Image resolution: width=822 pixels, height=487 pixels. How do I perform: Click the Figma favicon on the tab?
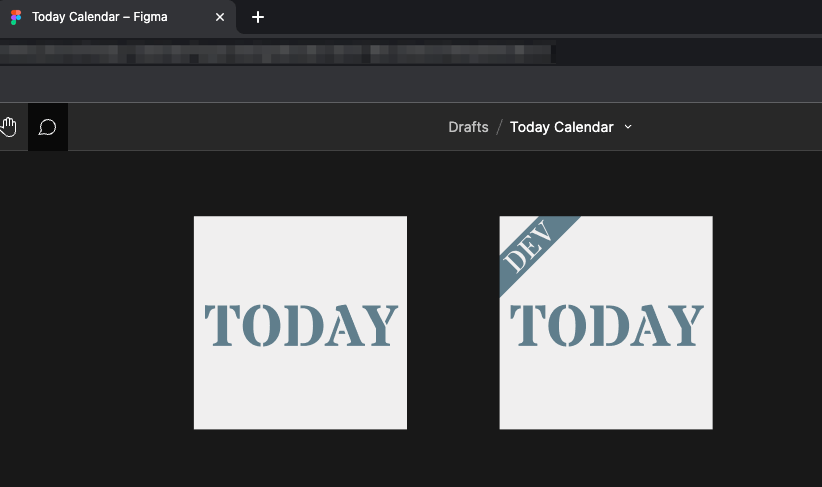click(16, 17)
